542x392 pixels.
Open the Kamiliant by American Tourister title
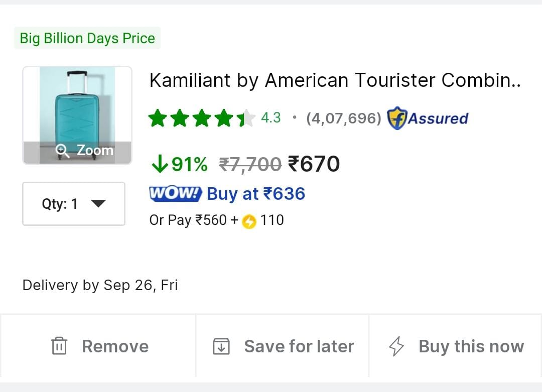(335, 80)
